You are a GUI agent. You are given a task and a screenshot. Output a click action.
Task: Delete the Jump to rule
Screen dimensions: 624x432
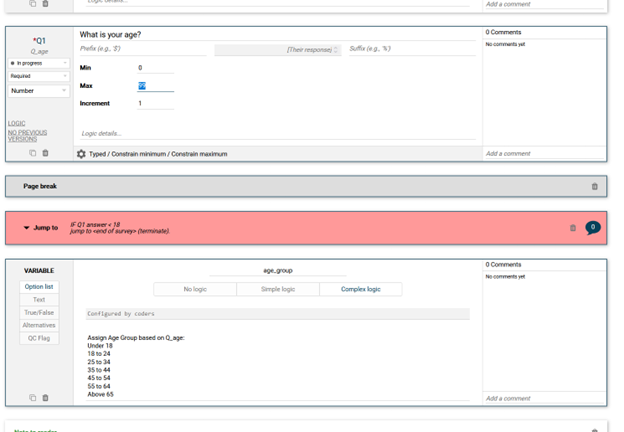pyautogui.click(x=573, y=228)
